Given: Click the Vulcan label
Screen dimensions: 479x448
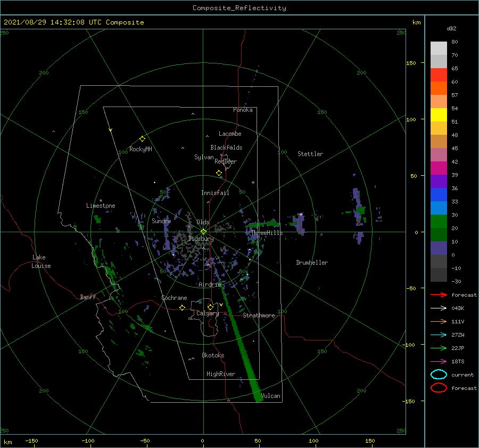Looking at the screenshot, I should click(x=270, y=396).
